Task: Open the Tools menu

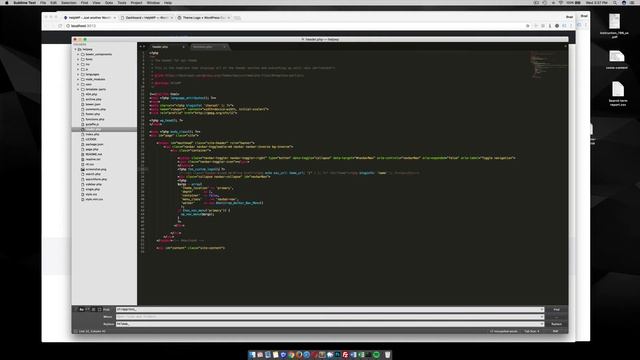Action: click(x=122, y=3)
